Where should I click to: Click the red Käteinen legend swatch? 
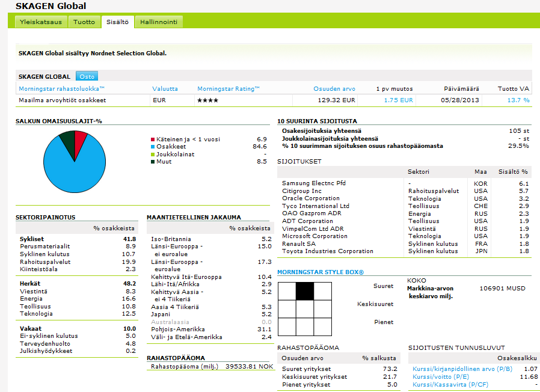(x=153, y=139)
